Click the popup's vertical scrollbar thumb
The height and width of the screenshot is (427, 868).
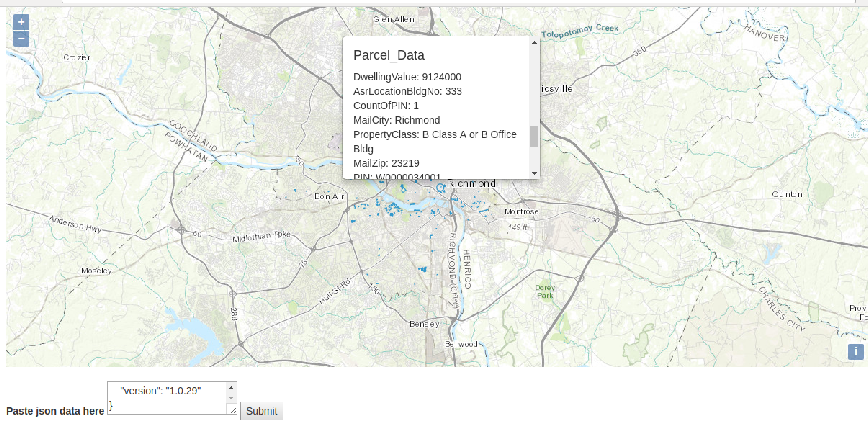tap(534, 137)
